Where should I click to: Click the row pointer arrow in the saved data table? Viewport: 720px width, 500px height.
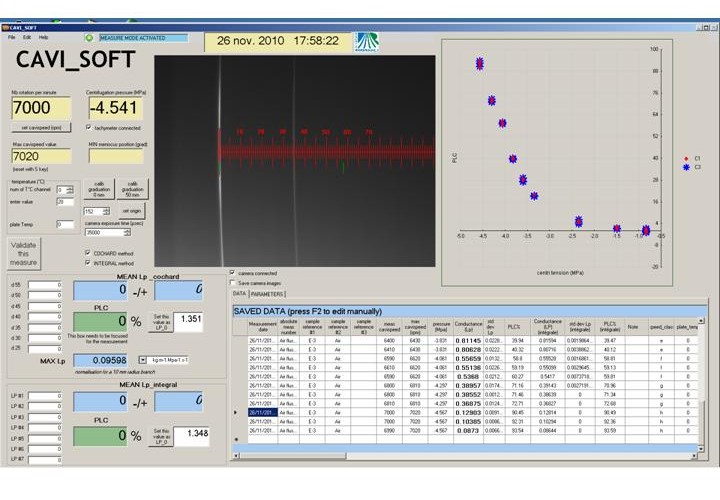click(236, 412)
